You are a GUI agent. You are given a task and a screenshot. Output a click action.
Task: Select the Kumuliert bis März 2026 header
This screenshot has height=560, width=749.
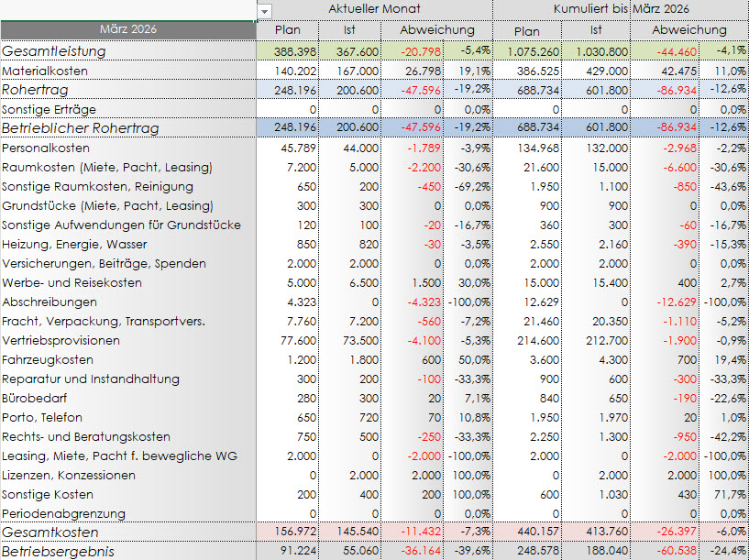pyautogui.click(x=621, y=9)
